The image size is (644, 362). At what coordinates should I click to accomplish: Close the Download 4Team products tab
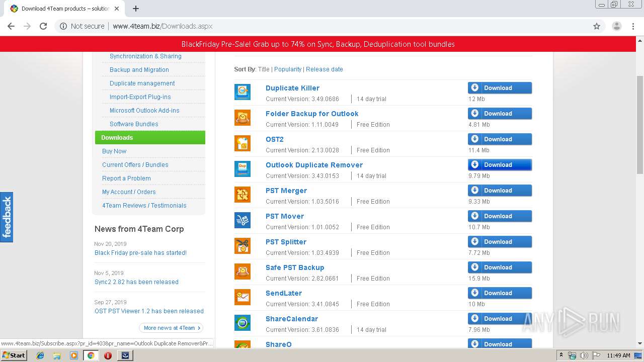pos(117,9)
